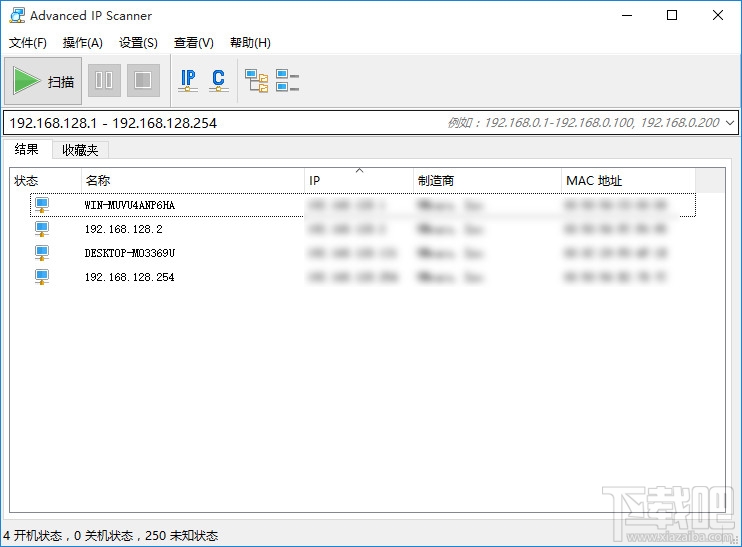The height and width of the screenshot is (547, 742).
Task: Sort by the 制造商 column header
Action: tap(487, 181)
